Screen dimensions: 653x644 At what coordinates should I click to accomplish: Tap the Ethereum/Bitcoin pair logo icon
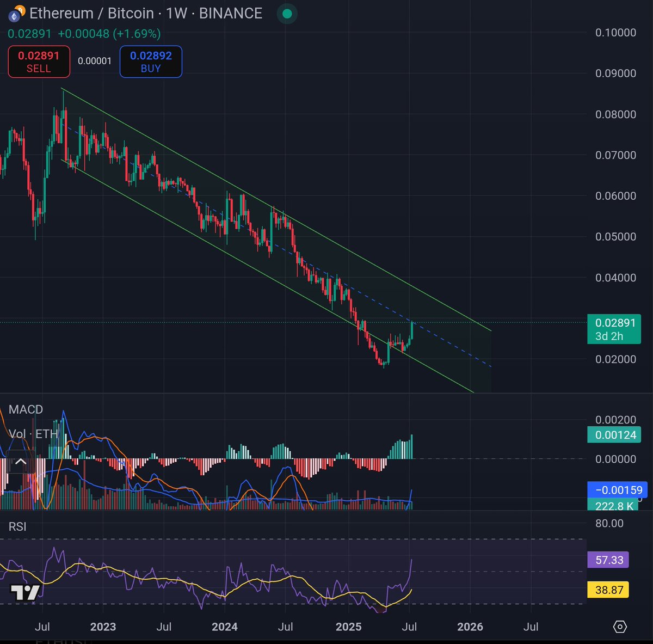point(16,13)
